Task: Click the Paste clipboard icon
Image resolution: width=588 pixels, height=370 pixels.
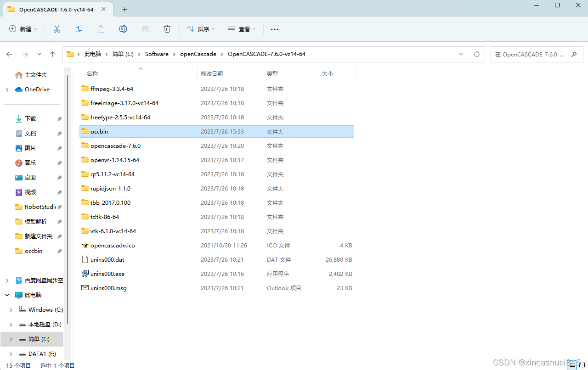Action: 101,29
